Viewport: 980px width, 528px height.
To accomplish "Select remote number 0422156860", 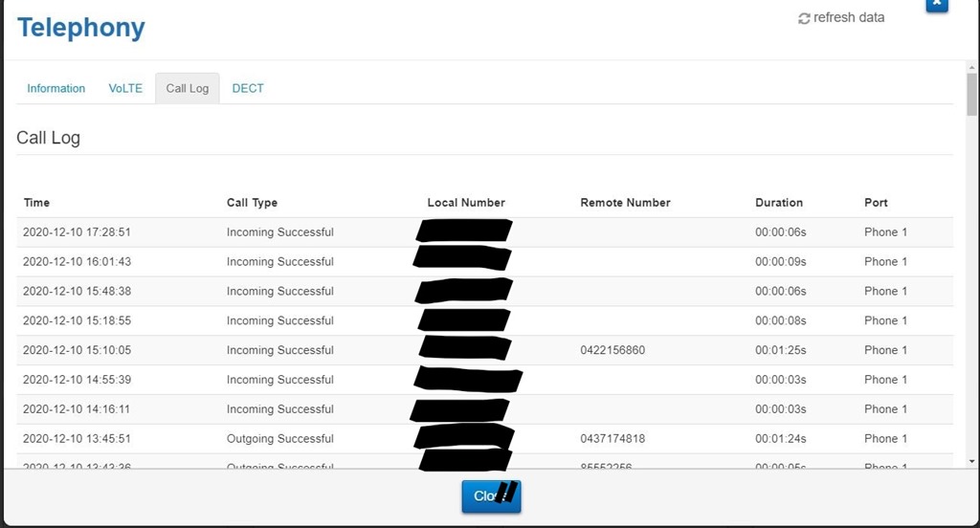I will point(612,350).
